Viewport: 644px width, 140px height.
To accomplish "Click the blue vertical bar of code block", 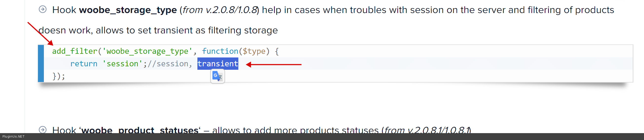I will tap(41, 64).
